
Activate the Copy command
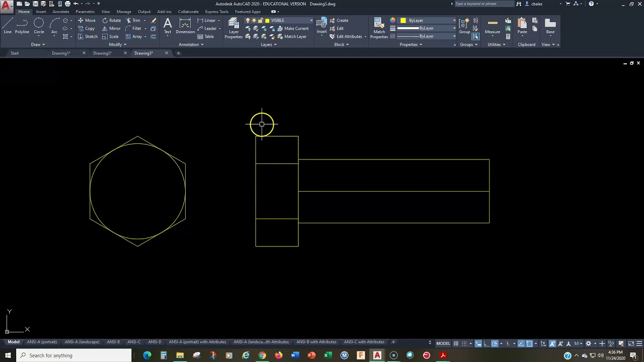coord(86,29)
